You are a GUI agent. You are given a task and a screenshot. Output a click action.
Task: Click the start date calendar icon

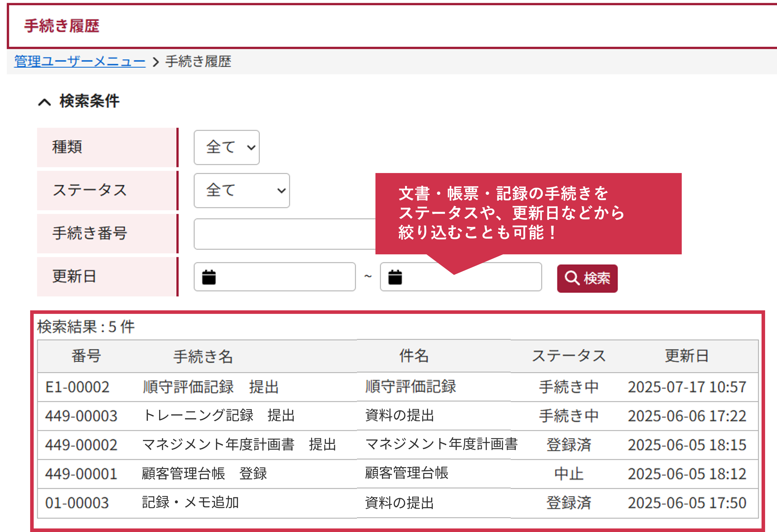click(x=209, y=277)
